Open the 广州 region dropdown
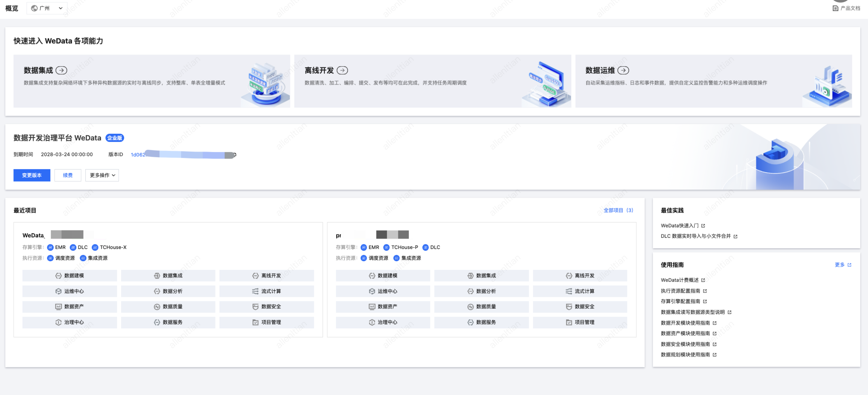 (47, 8)
